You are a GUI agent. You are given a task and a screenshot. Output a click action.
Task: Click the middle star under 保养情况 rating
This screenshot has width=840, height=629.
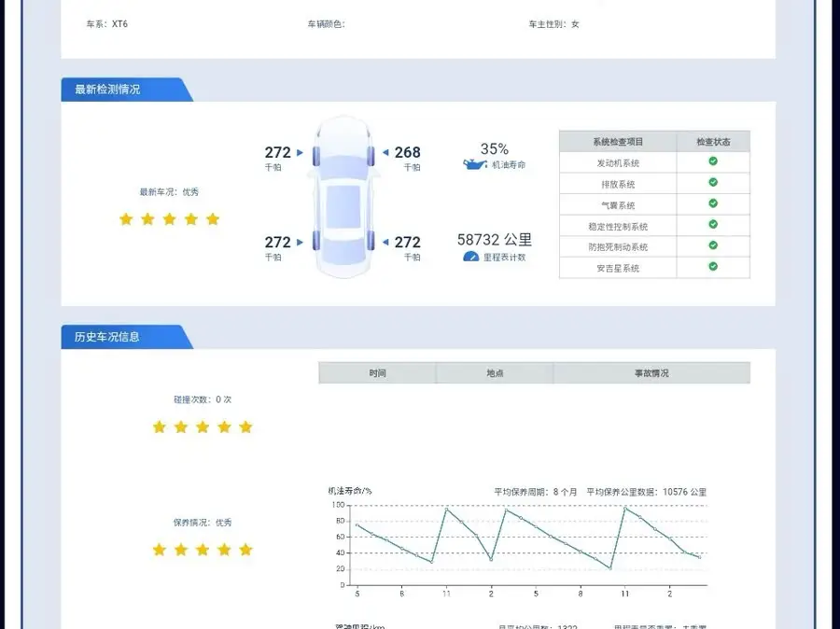pos(203,550)
